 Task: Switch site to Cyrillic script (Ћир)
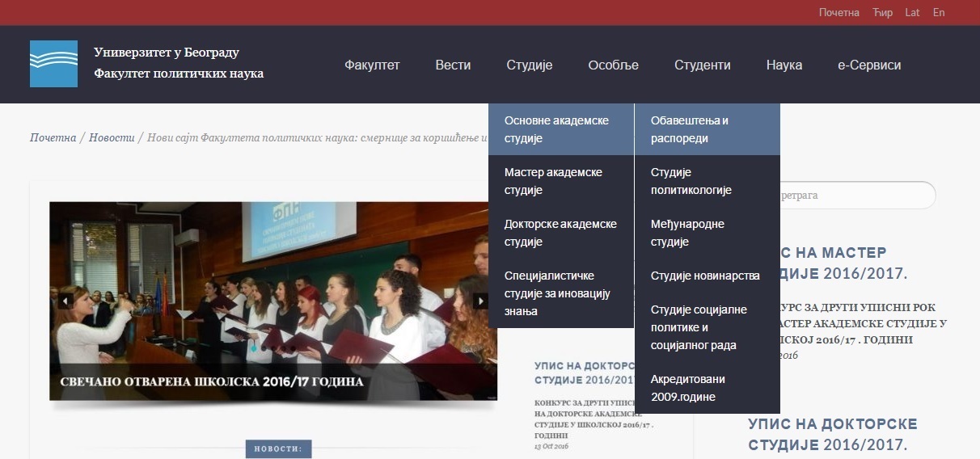click(882, 12)
